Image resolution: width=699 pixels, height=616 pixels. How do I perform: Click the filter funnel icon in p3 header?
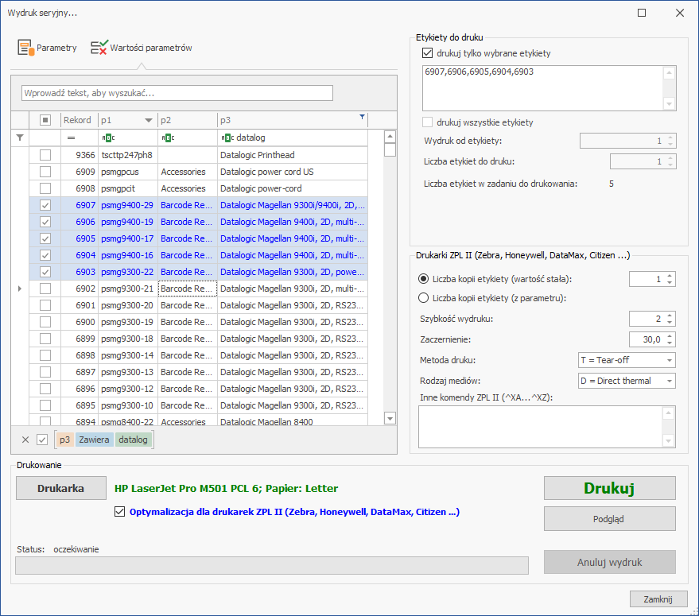pos(362,117)
